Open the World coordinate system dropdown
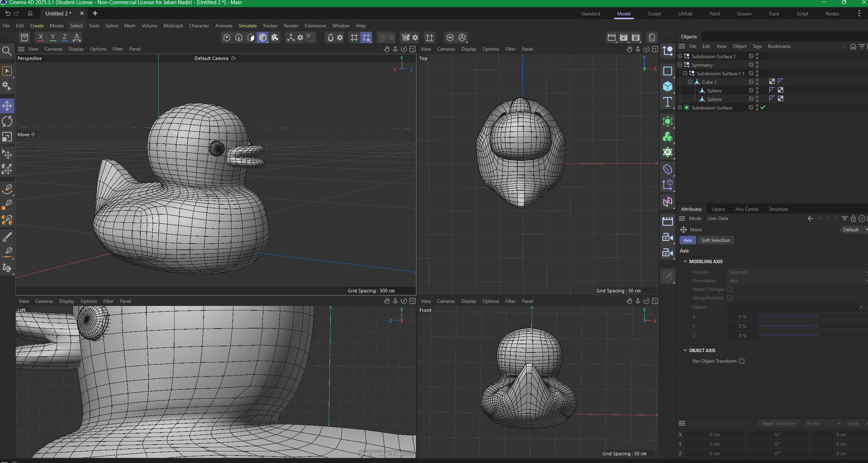Viewport: 868px width, 463px height. [822, 423]
